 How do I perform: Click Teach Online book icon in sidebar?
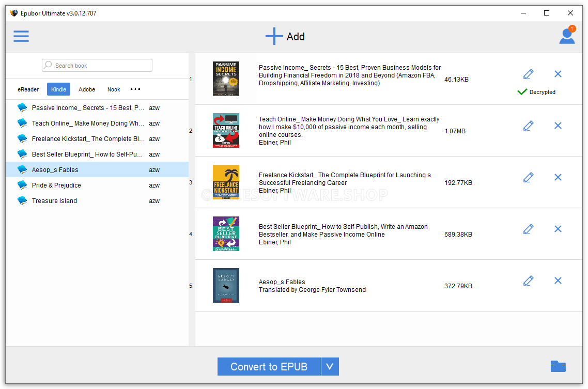coord(23,123)
